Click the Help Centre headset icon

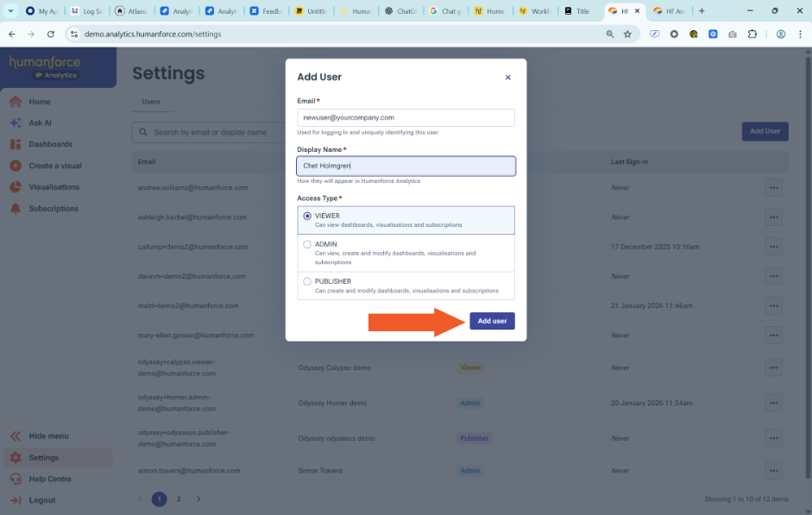point(15,479)
